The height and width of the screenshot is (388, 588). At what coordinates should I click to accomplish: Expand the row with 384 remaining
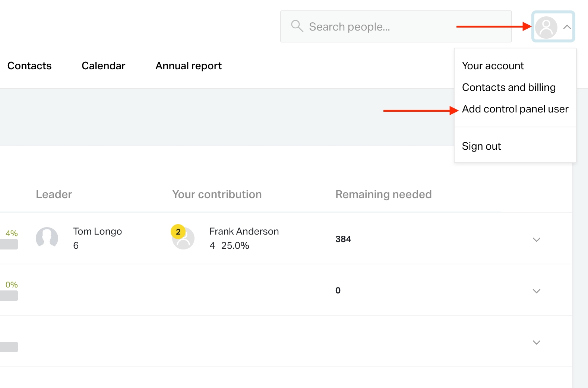(536, 239)
